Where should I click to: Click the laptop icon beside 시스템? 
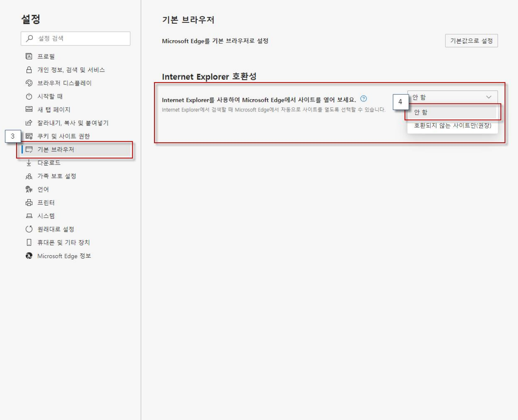tap(29, 216)
